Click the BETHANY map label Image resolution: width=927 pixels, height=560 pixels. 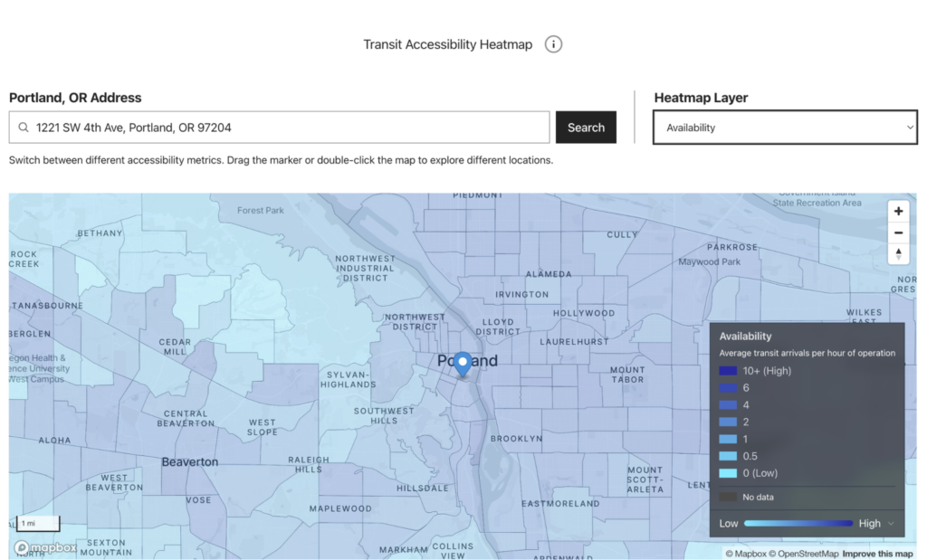[100, 233]
